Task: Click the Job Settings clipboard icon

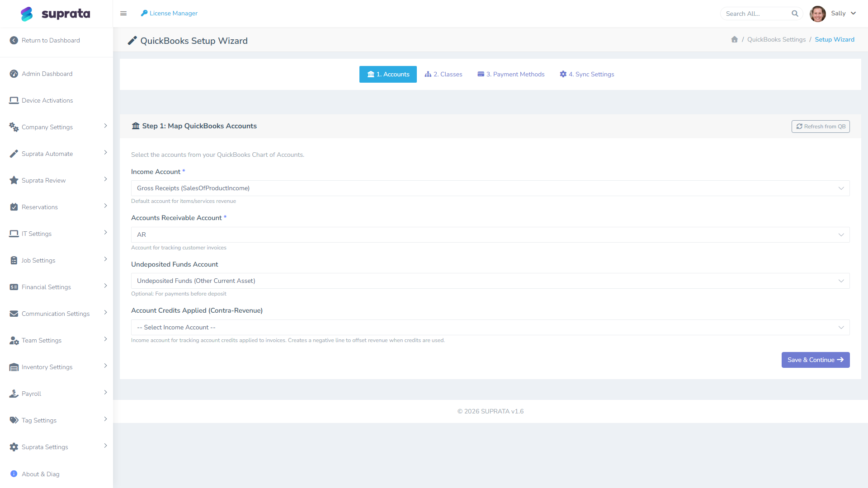Action: (x=14, y=260)
